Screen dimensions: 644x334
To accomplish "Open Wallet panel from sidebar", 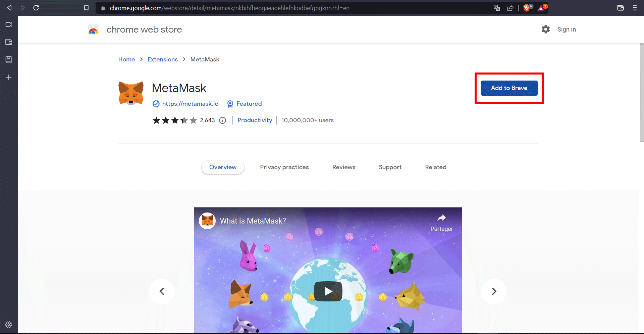I will tap(9, 42).
